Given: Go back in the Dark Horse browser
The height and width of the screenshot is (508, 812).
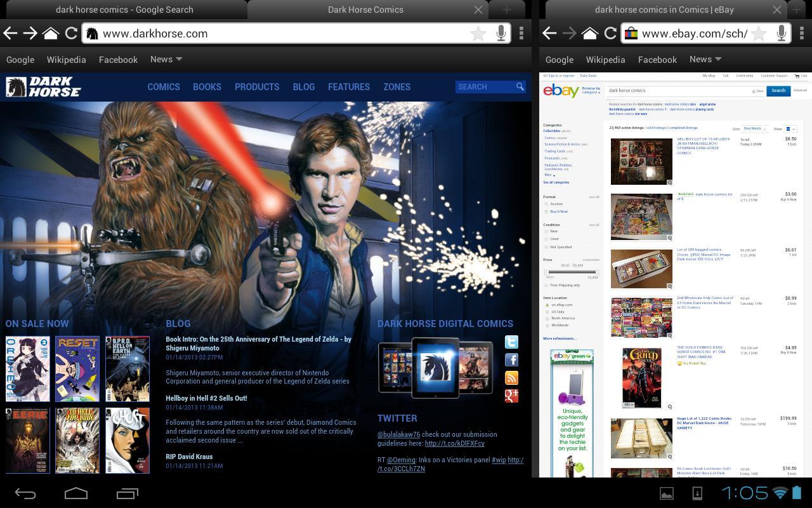Looking at the screenshot, I should coord(10,34).
